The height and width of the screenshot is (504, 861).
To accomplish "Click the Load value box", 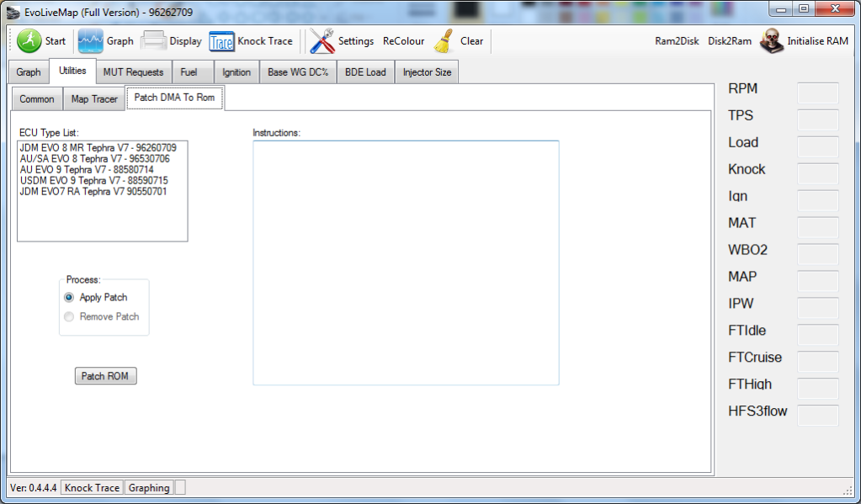I will click(x=817, y=146).
